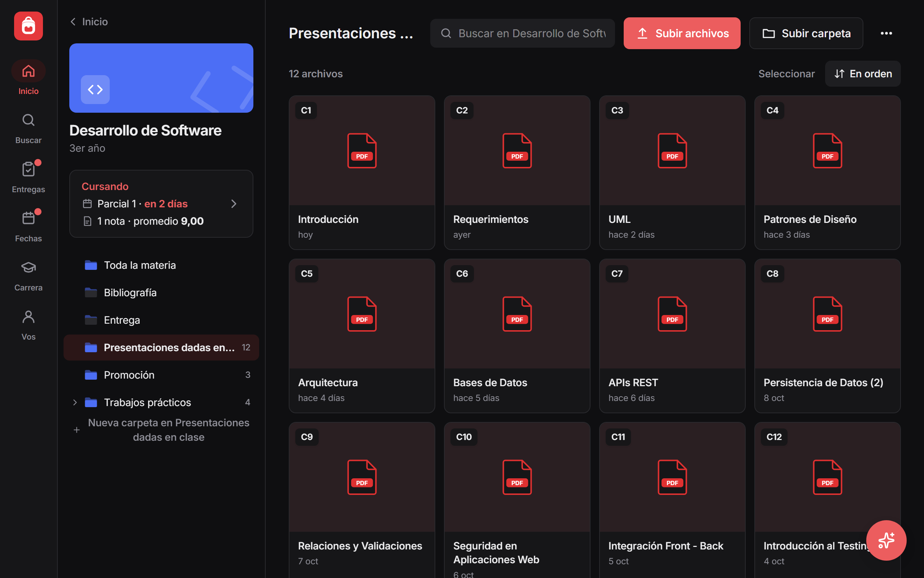Click the PDF icon of Requerimientos
This screenshot has height=578, width=924.
pyautogui.click(x=517, y=151)
